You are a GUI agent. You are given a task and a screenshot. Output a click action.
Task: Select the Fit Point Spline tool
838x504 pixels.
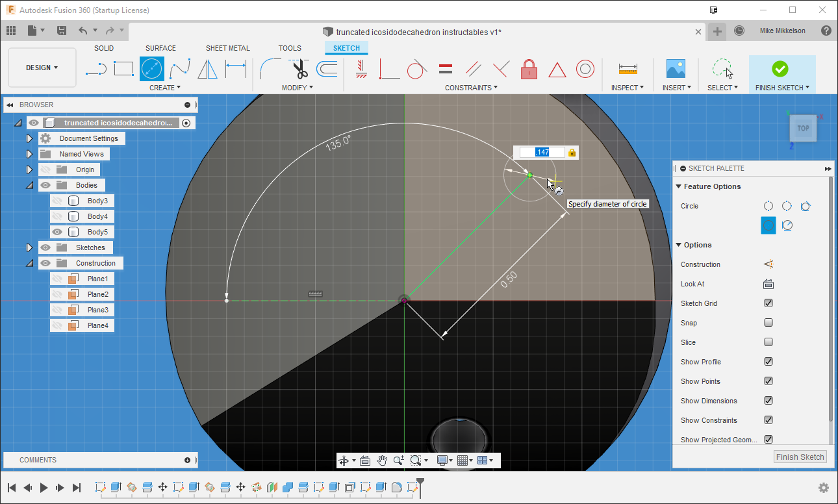point(180,68)
